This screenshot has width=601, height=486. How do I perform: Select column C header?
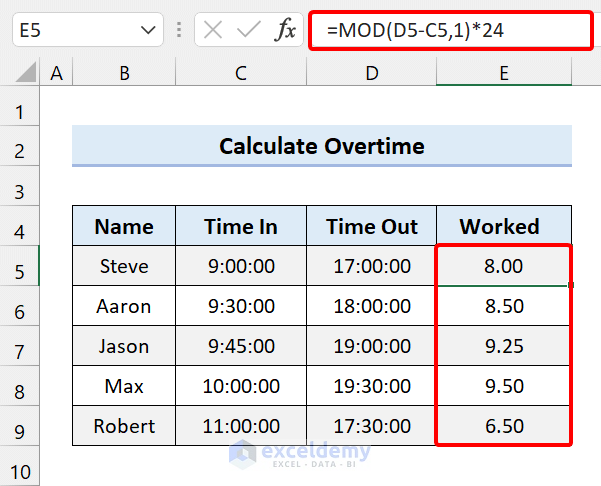pyautogui.click(x=241, y=73)
